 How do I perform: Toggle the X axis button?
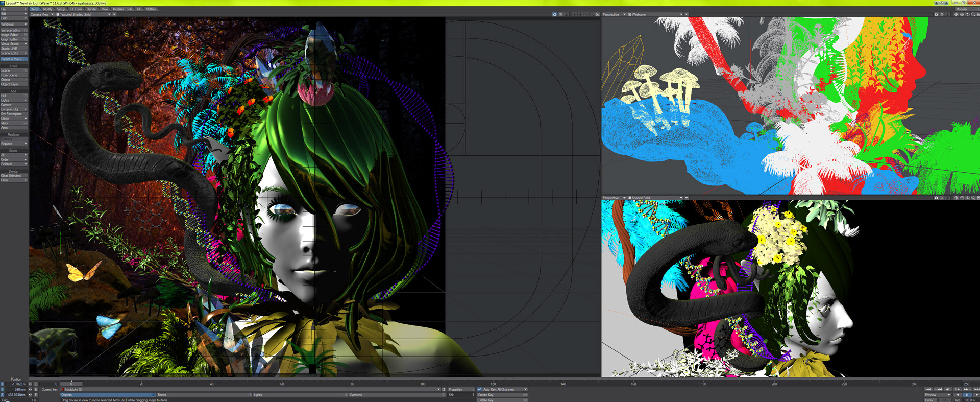coord(2,384)
